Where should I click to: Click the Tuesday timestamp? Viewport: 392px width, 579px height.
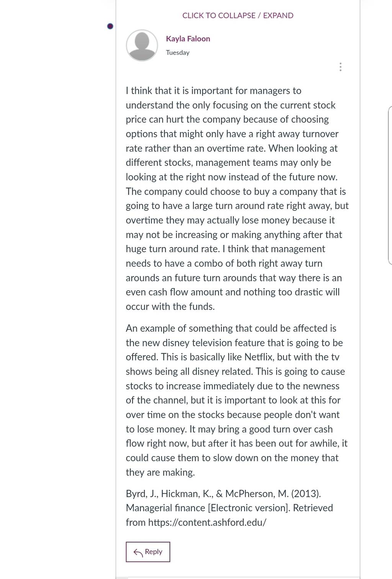click(178, 52)
